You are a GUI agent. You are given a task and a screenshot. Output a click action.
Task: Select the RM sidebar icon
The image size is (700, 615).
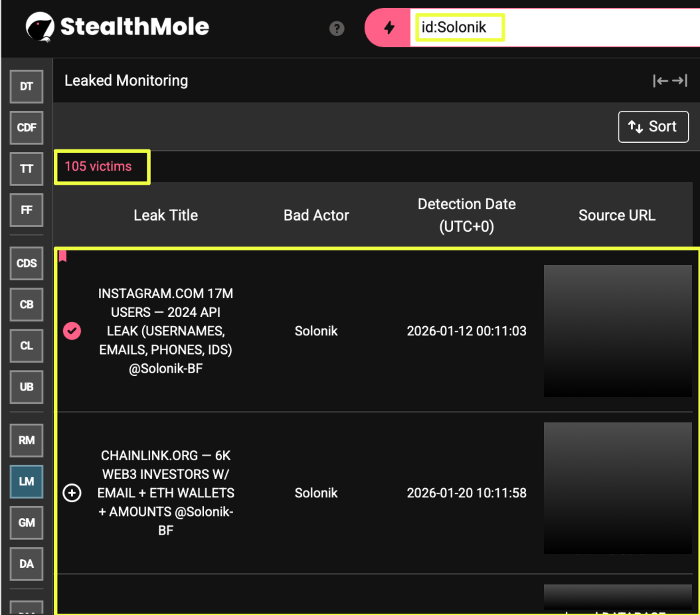tap(27, 440)
